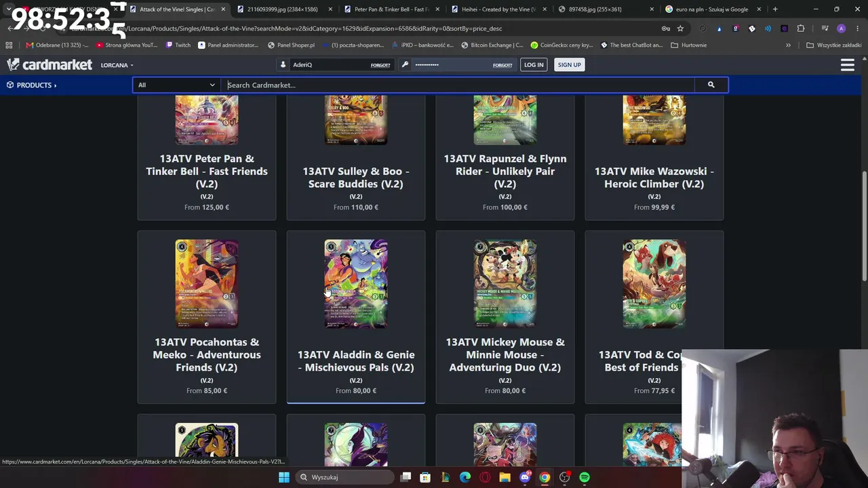Screen dimensions: 868x488
Task: Launch League of Legends from the taskbar
Action: 446,477
